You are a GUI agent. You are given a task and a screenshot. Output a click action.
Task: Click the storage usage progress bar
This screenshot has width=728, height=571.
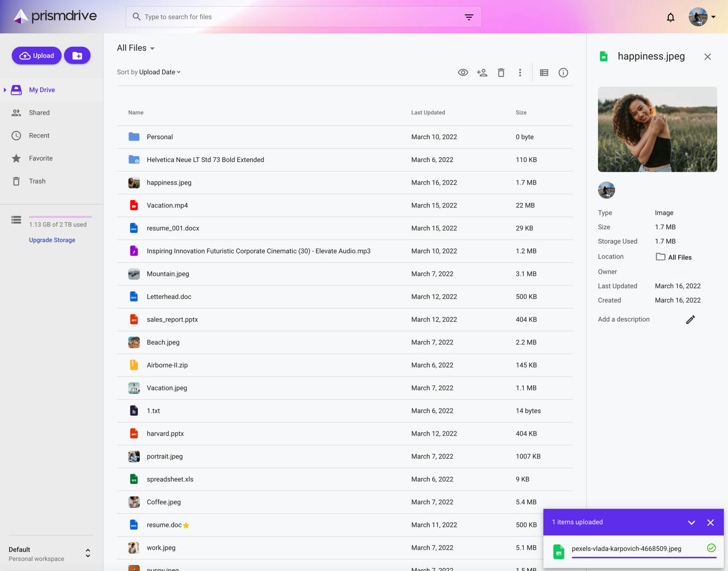click(60, 216)
